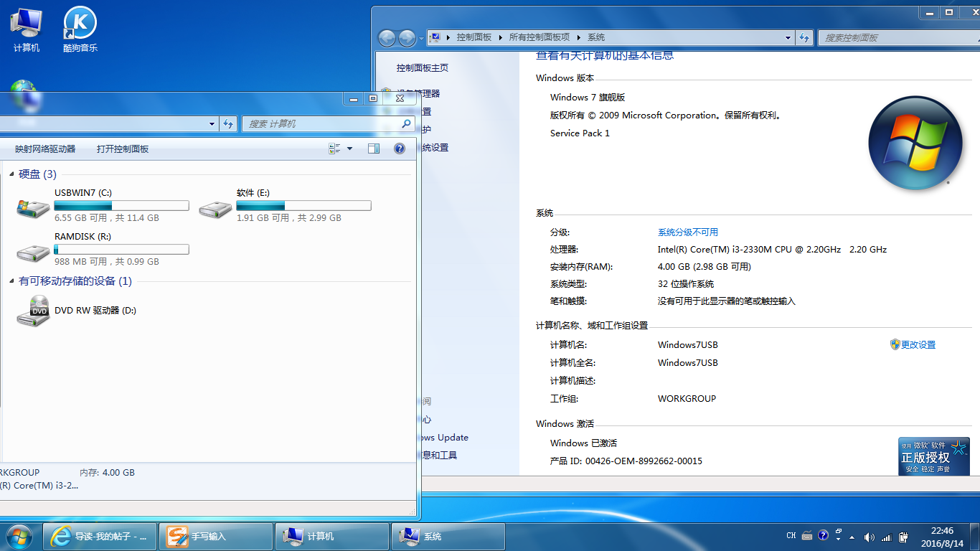Click the C: drive usage bar
This screenshot has height=551, width=980.
(122, 206)
